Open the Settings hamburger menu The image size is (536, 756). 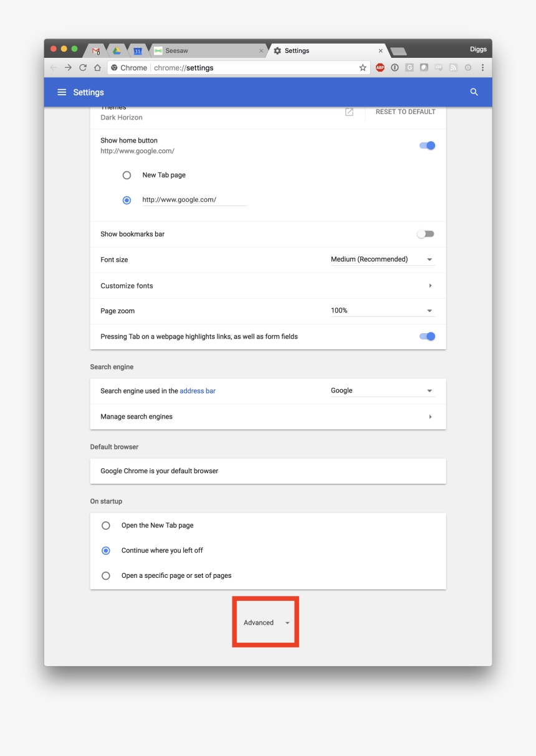point(62,92)
